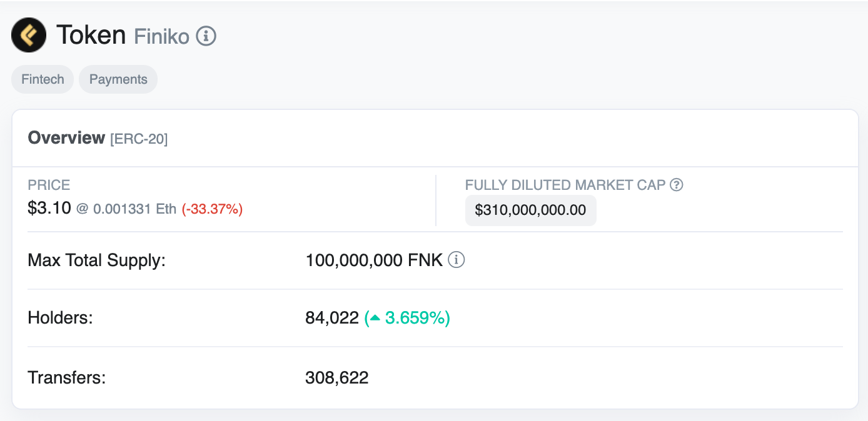Click the 3.659% holders change
The height and width of the screenshot is (421, 868).
[x=415, y=318]
